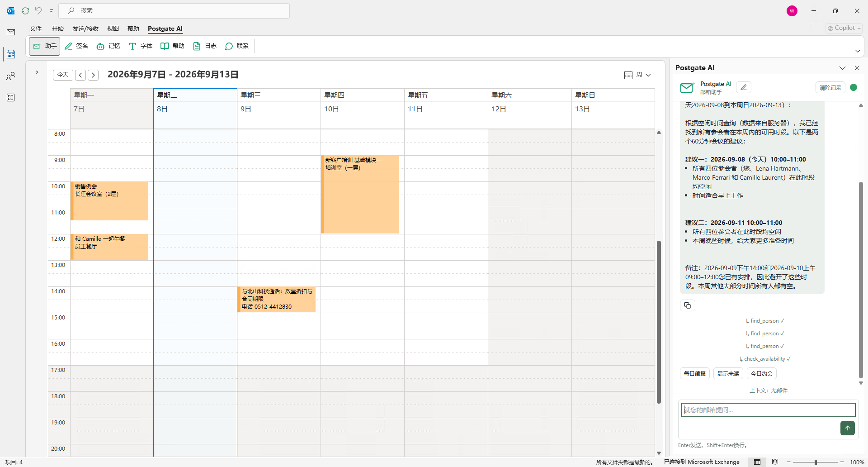Open the quick access toolbar dropdown
The width and height of the screenshot is (868, 467).
click(51, 10)
